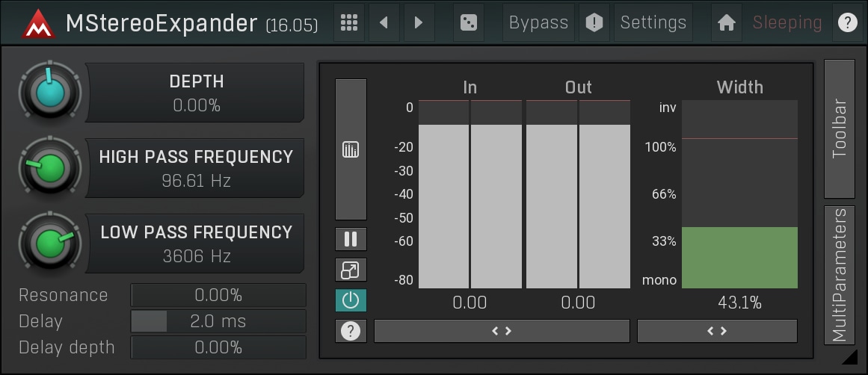The width and height of the screenshot is (868, 375).
Task: Toggle the Bypass button
Action: (538, 22)
